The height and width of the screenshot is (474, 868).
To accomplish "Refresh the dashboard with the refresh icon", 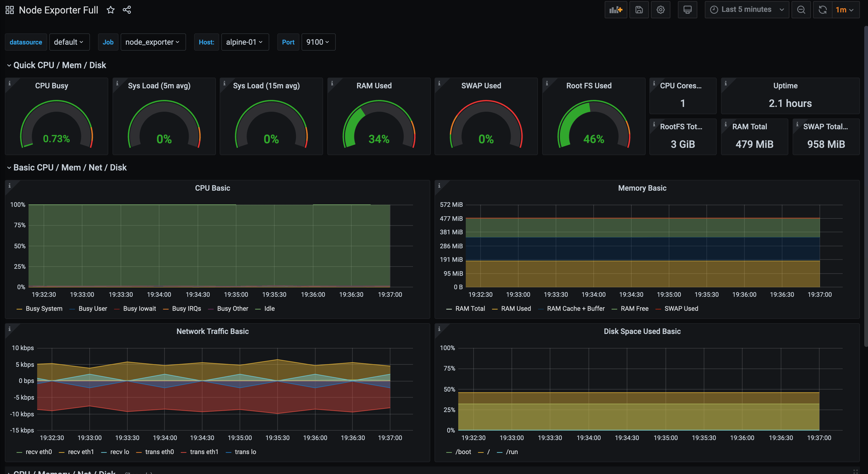I will [822, 9].
